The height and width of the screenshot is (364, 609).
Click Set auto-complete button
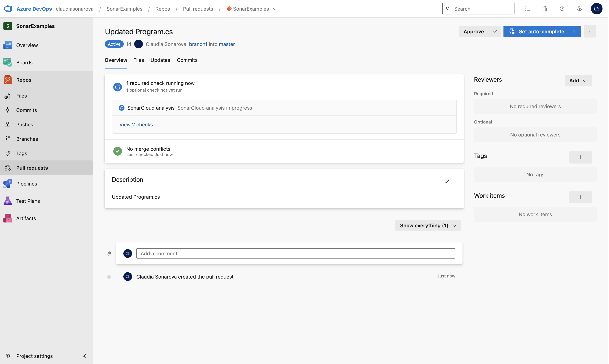coord(536,31)
